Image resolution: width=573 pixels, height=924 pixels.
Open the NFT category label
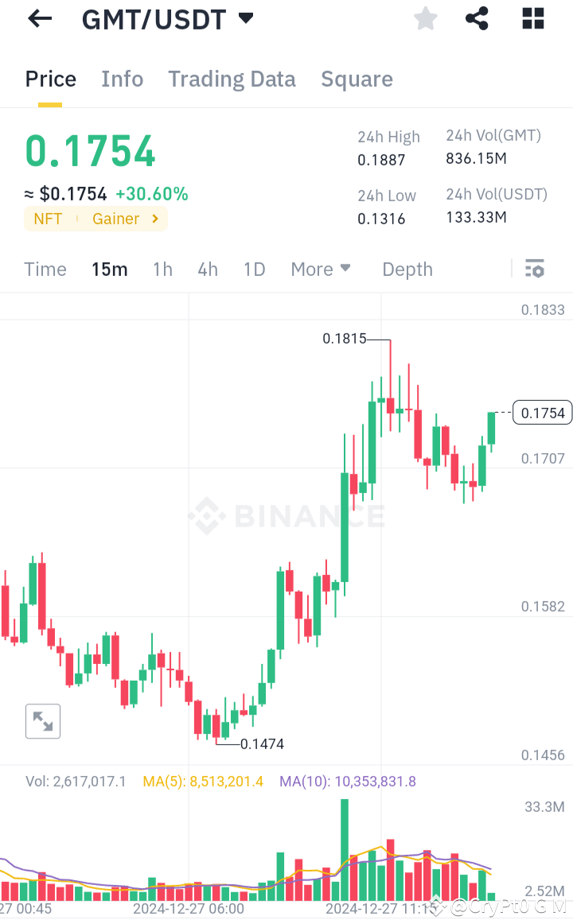coord(48,219)
